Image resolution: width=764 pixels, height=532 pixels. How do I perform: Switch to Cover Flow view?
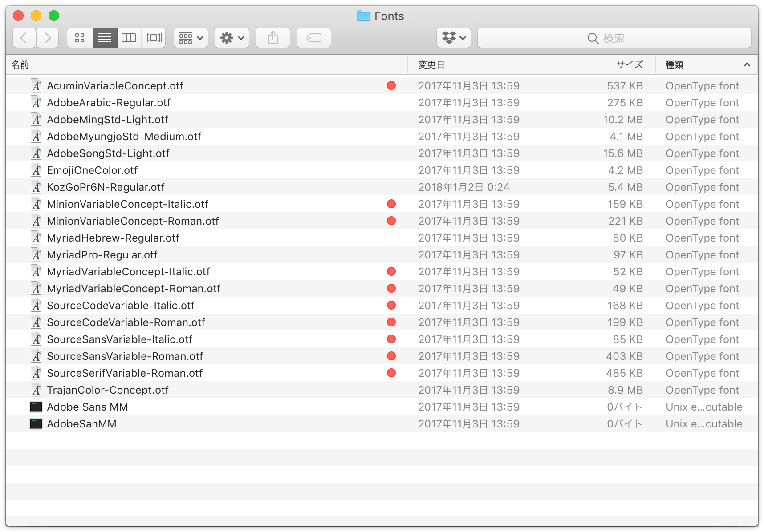(153, 38)
